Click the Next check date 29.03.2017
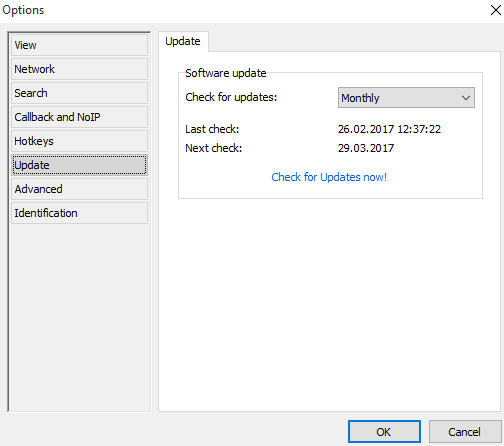Image resolution: width=504 pixels, height=446 pixels. click(x=366, y=148)
